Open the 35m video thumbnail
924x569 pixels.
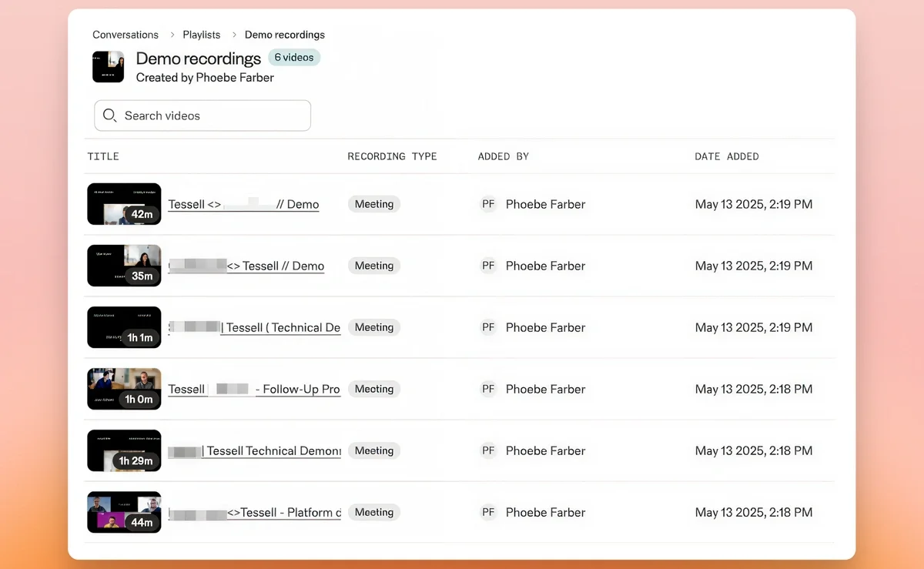(124, 266)
